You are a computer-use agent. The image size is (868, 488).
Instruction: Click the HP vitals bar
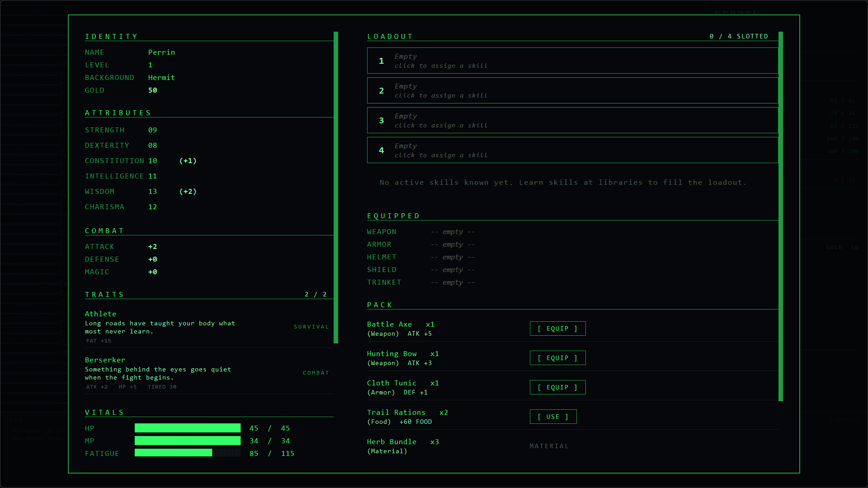(x=188, y=428)
